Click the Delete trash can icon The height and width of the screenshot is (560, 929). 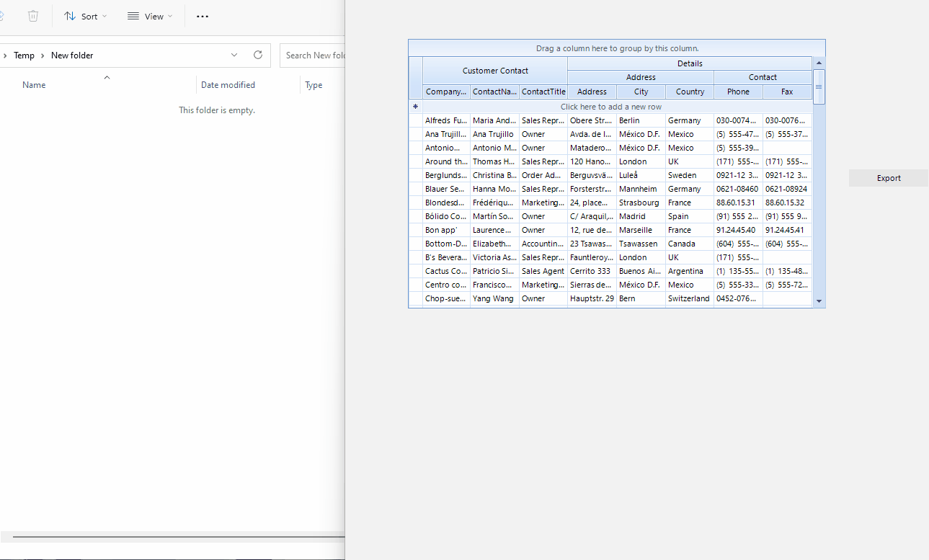(33, 16)
